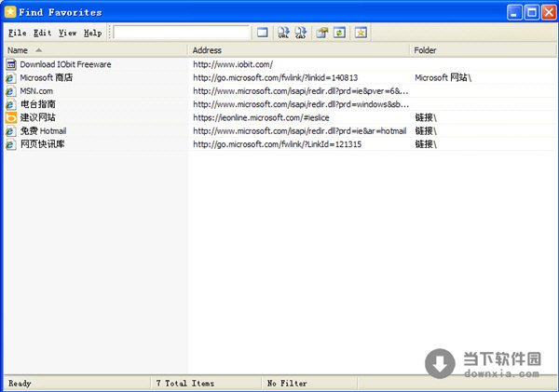Click the 链接\ folder of 免费 Hotmail
The height and width of the screenshot is (392, 559).
[x=426, y=131]
